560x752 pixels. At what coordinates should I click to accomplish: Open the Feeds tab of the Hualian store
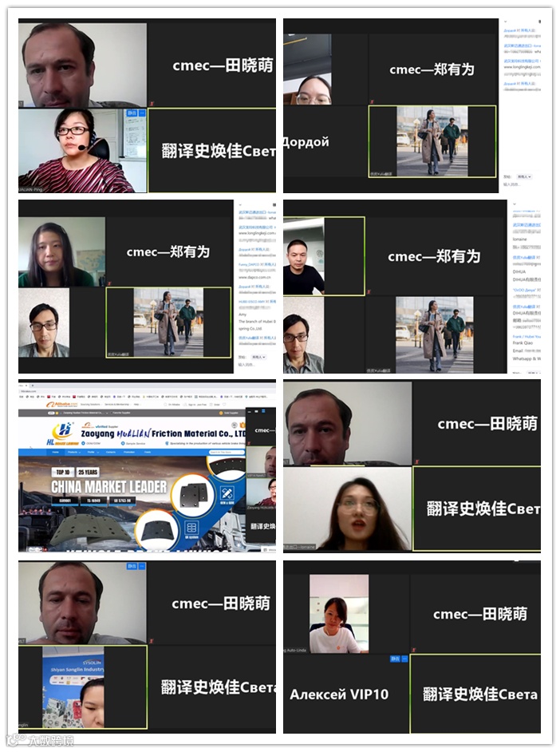coord(148,452)
